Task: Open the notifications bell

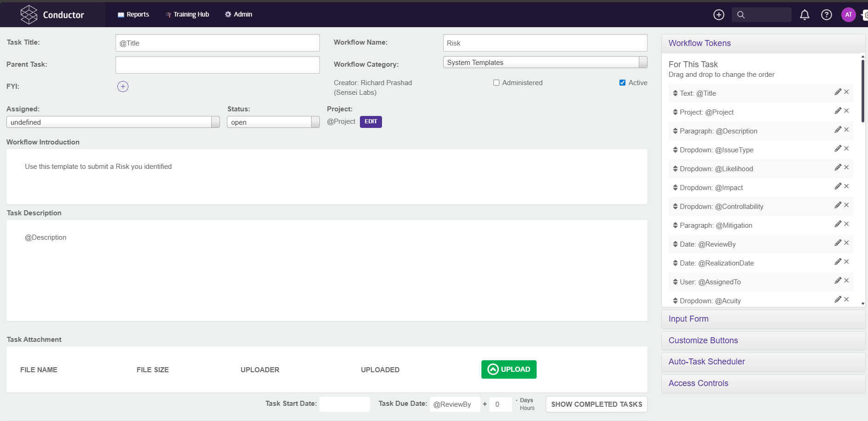Action: coord(804,15)
